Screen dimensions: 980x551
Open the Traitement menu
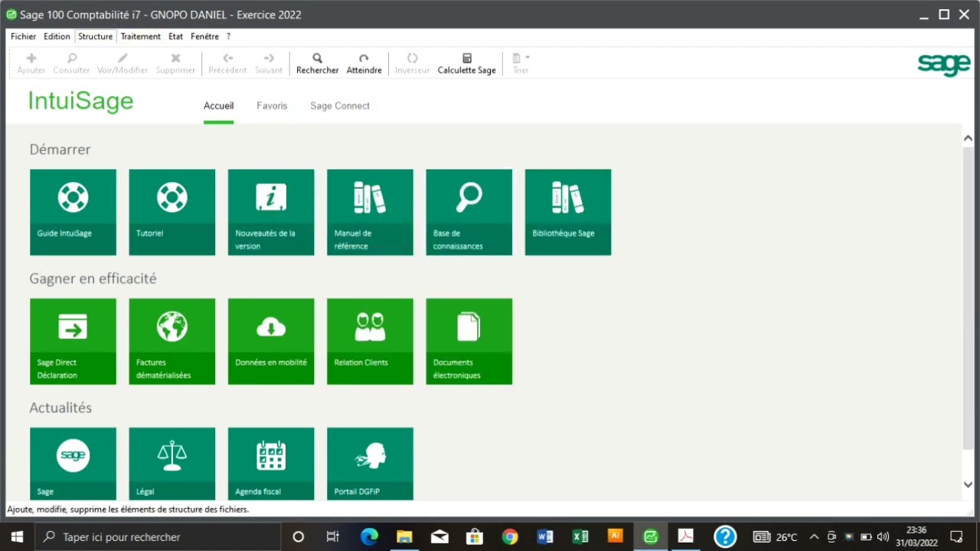coord(140,36)
